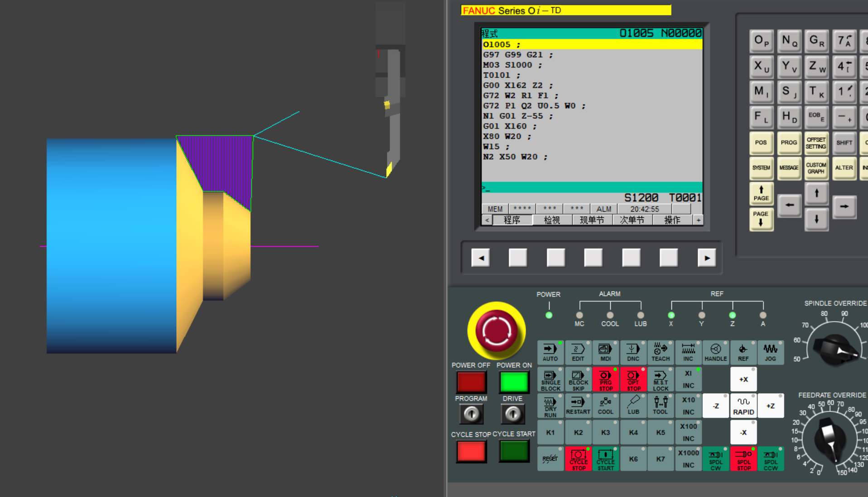Open 现单节 soft key tab
Image resolution: width=868 pixels, height=497 pixels.
coord(592,220)
